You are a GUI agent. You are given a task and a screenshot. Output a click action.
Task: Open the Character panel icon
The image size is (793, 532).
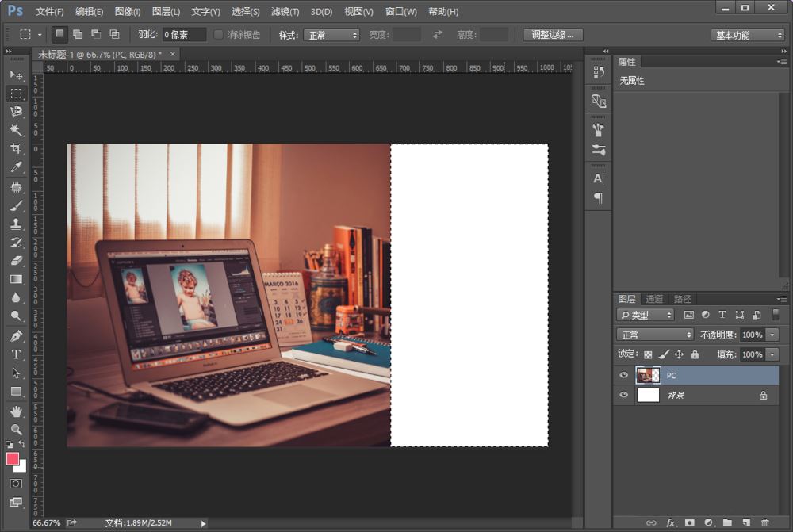click(x=598, y=178)
